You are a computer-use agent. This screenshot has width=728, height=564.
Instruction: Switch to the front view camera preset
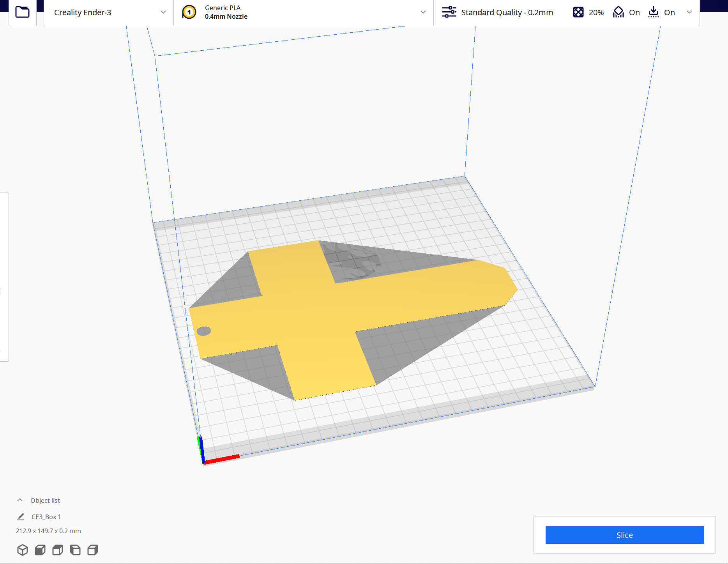point(41,550)
